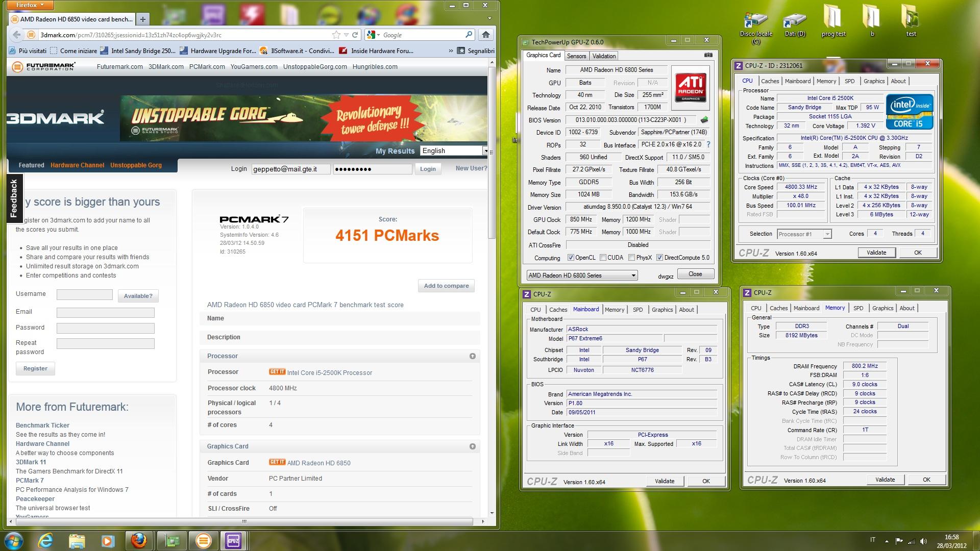
Task: Reload the page with the refresh icon
Action: [x=355, y=35]
